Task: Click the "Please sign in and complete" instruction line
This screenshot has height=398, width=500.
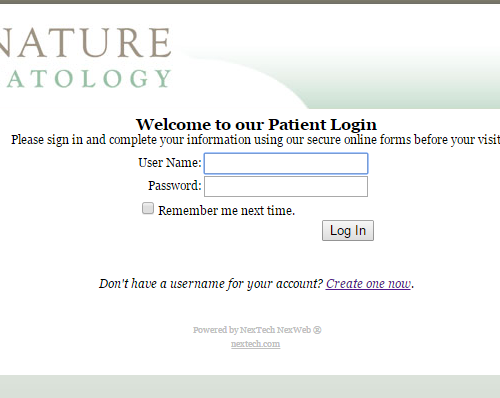Action: tap(256, 140)
